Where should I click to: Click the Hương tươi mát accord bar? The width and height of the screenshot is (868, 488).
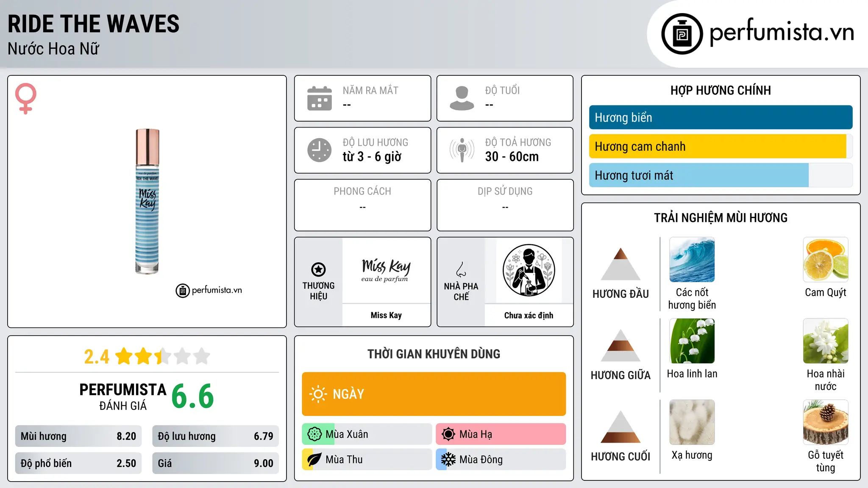pyautogui.click(x=721, y=175)
